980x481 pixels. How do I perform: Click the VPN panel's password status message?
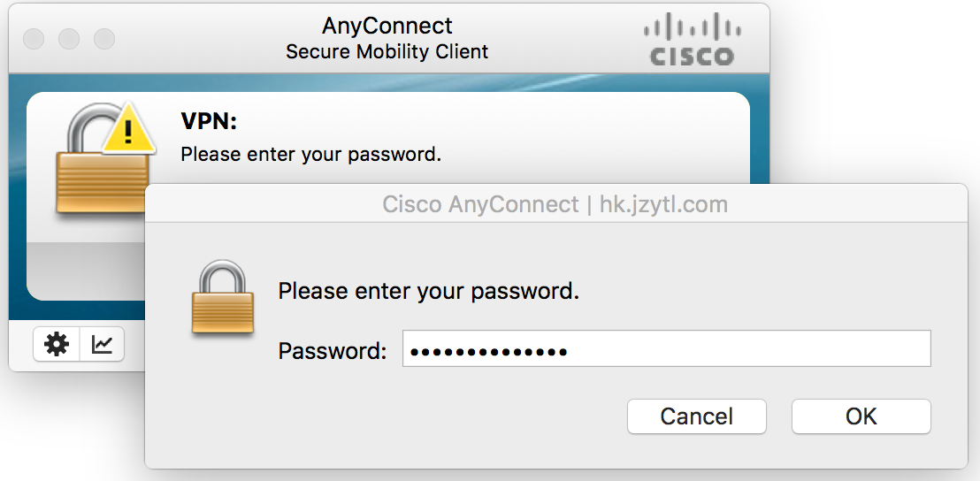click(310, 155)
